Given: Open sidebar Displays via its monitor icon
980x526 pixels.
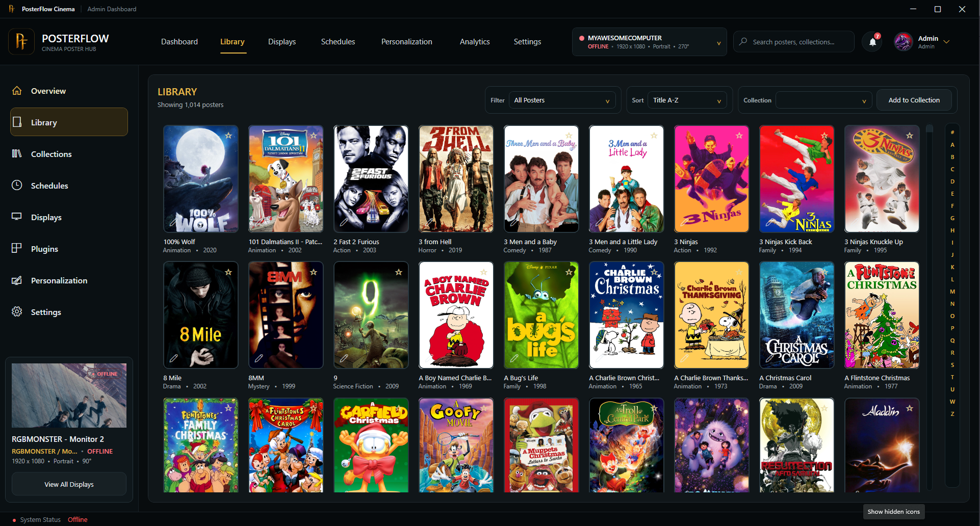Looking at the screenshot, I should pyautogui.click(x=17, y=217).
